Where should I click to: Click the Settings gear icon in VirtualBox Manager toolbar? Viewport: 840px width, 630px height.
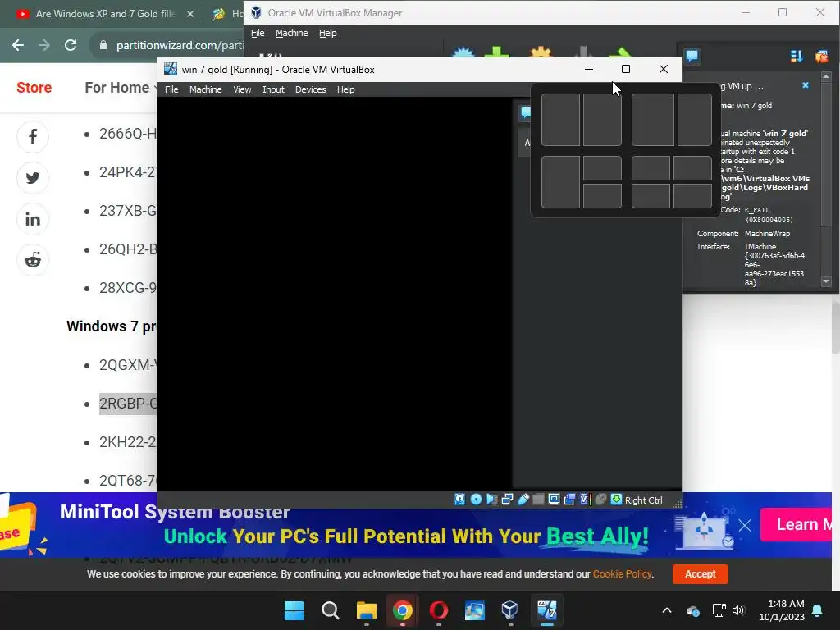[x=540, y=52]
